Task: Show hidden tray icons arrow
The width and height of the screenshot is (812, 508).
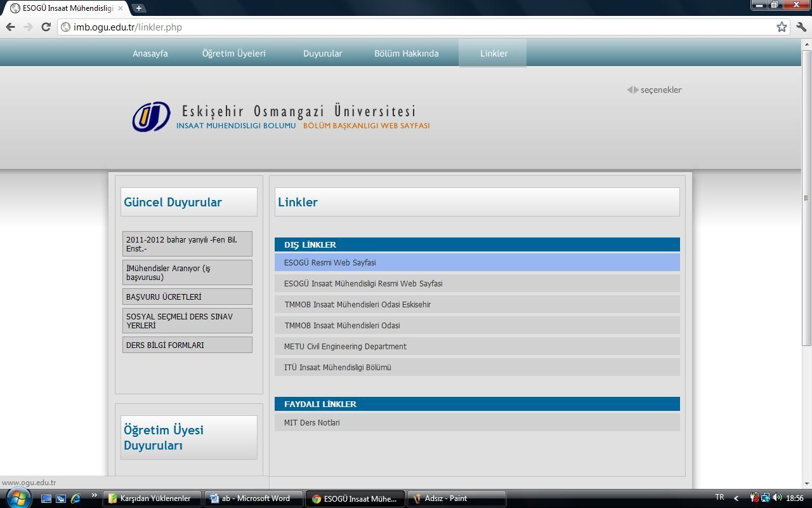Action: pyautogui.click(x=736, y=498)
